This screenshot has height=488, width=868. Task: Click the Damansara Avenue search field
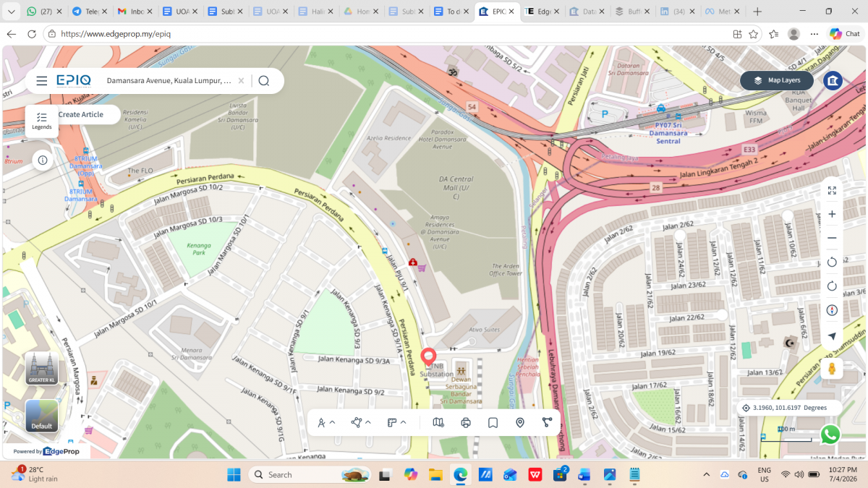pyautogui.click(x=169, y=81)
